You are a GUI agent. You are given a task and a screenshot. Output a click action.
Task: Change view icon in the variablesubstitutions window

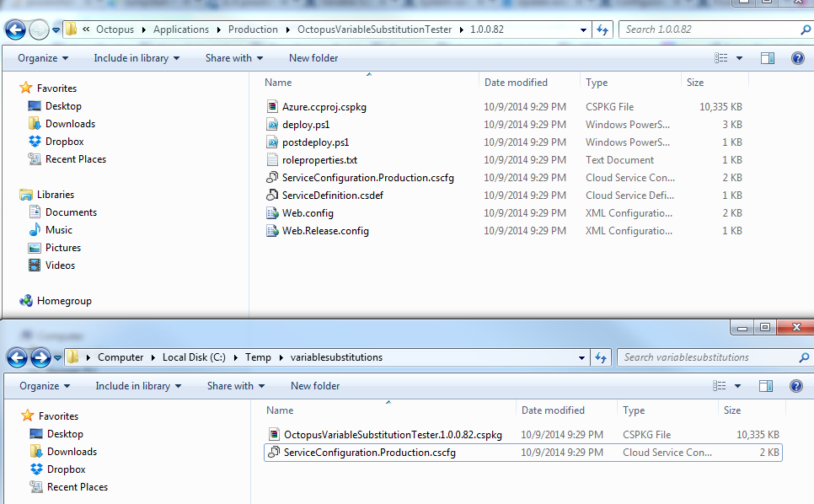[x=720, y=386]
